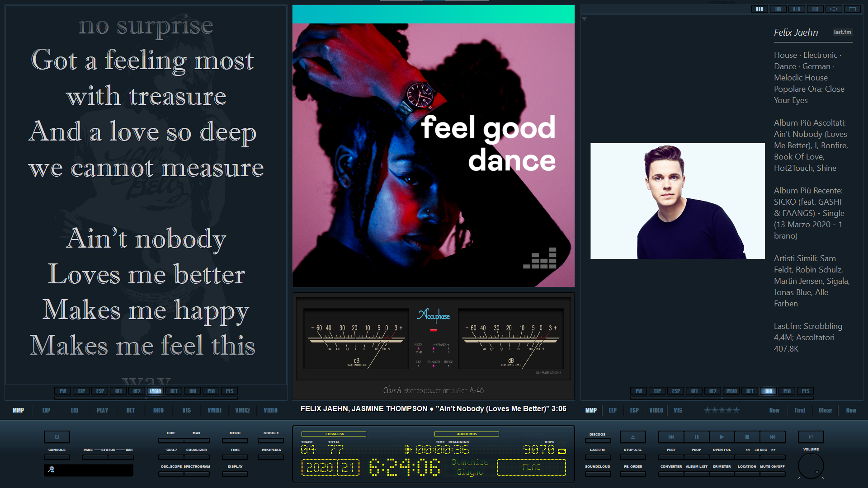Open the PB. ORDER playback order selector
868x488 pixels.
[632, 474]
